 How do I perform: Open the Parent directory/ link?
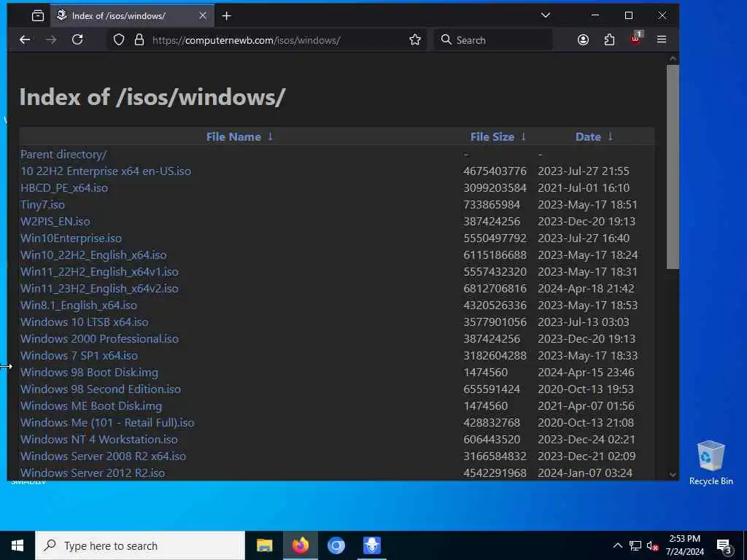63,155
